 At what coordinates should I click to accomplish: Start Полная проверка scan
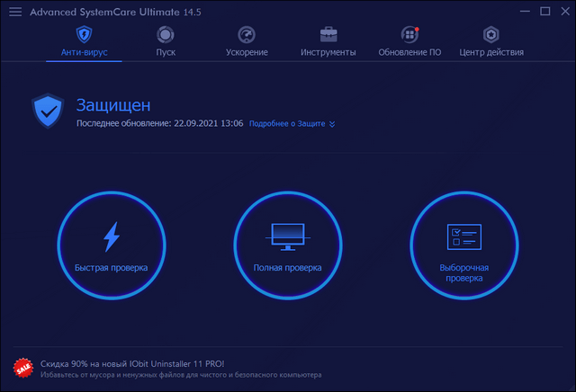pos(288,245)
